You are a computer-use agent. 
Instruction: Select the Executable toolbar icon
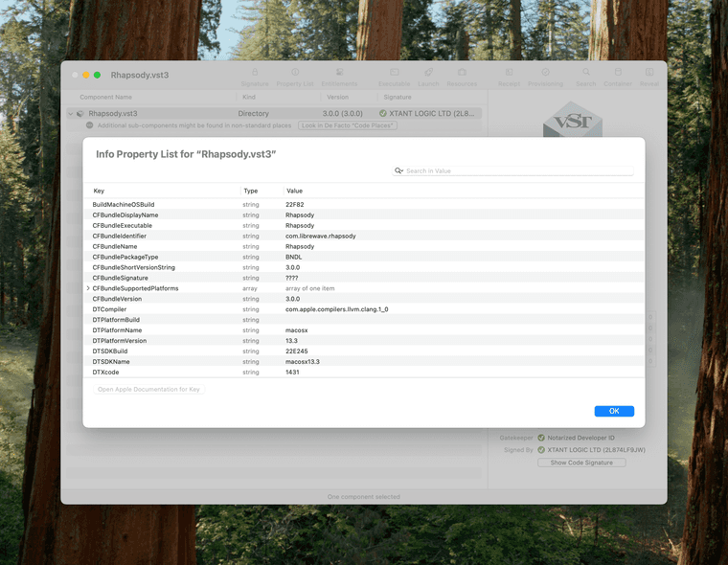click(x=395, y=77)
